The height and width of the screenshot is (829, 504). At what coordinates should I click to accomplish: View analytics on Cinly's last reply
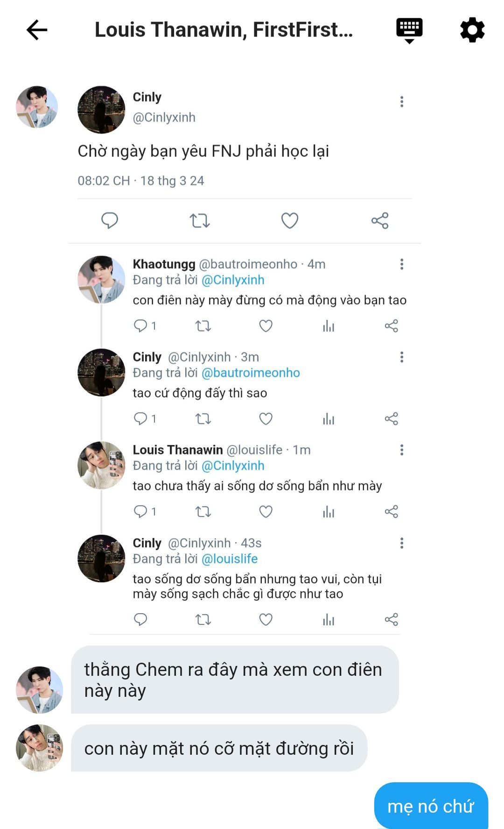pos(329,620)
